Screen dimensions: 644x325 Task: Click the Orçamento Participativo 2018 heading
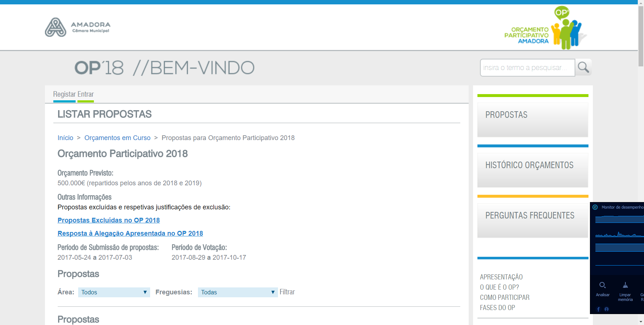pos(122,154)
